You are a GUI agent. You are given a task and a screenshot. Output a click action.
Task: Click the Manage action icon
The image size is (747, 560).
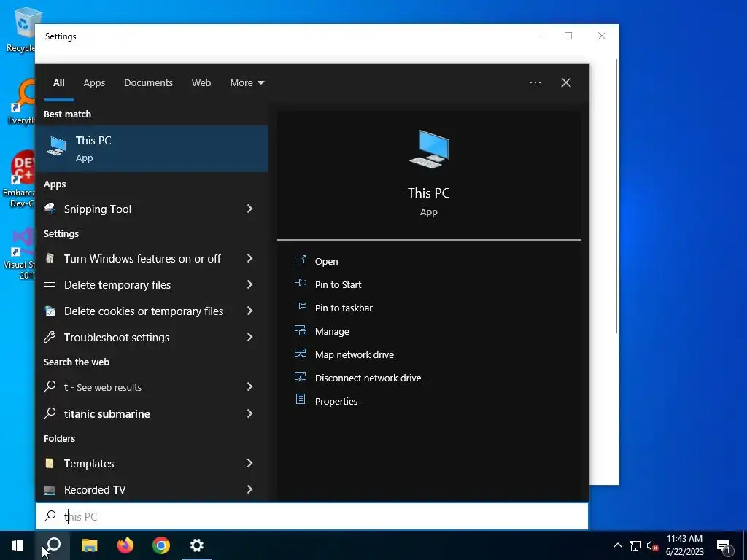point(300,330)
